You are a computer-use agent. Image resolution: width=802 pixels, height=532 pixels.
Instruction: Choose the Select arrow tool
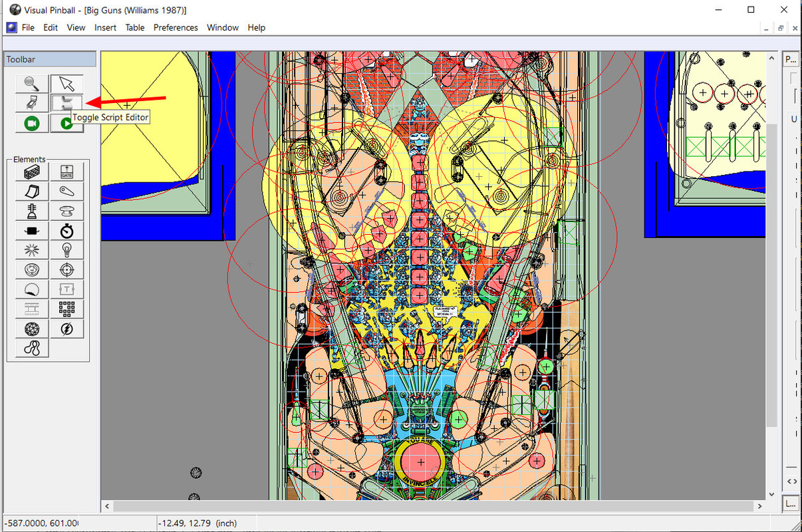pos(67,83)
